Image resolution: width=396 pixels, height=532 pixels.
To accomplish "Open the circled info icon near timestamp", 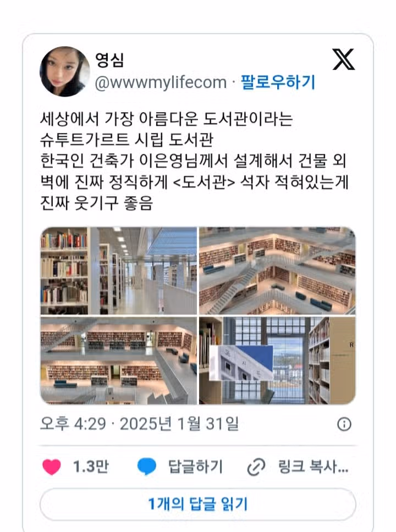I will pos(344,424).
